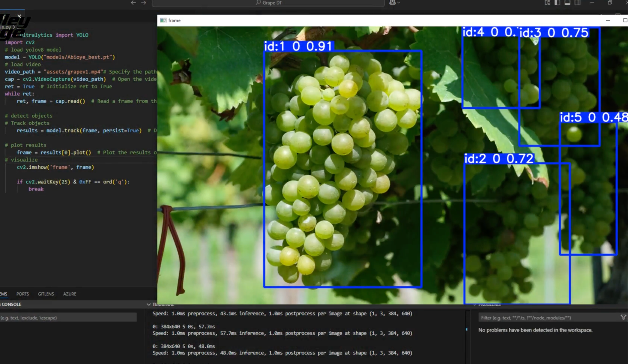Go back with the left arrow

click(x=133, y=3)
